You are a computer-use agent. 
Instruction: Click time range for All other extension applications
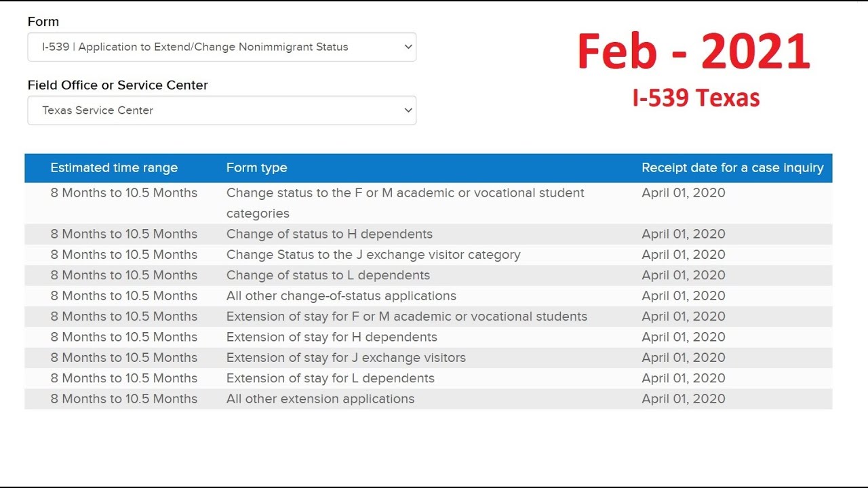coord(124,399)
